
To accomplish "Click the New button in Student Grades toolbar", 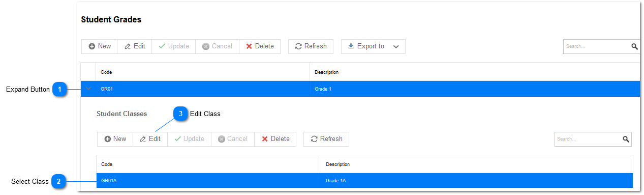I will [x=100, y=46].
